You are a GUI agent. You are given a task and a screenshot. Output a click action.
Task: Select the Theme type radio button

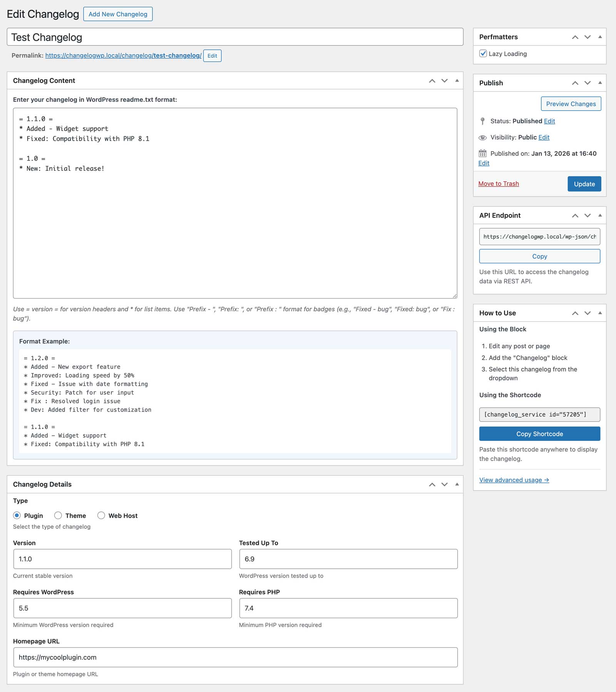58,516
